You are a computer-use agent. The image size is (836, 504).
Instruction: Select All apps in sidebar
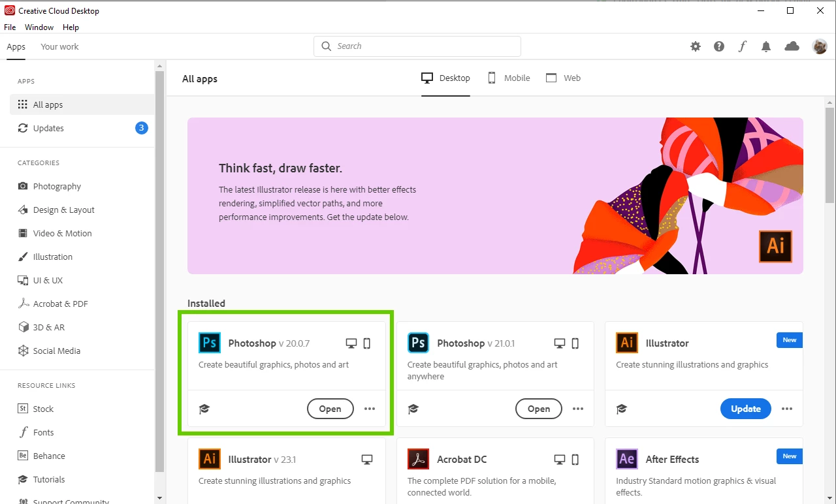point(82,104)
